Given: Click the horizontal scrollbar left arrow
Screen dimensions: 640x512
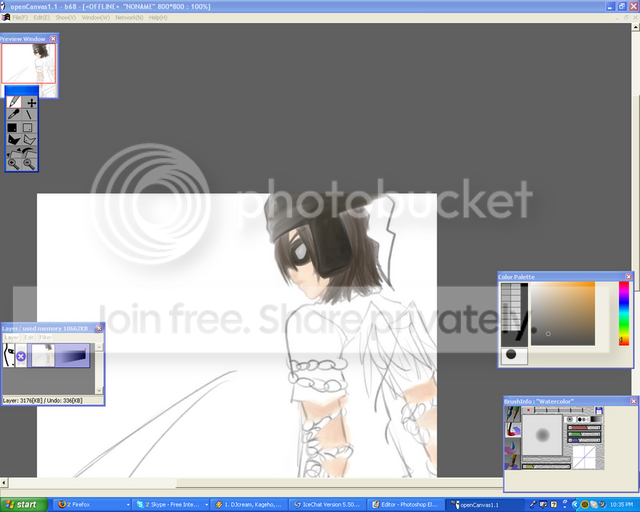Looking at the screenshot, I should click(4, 483).
